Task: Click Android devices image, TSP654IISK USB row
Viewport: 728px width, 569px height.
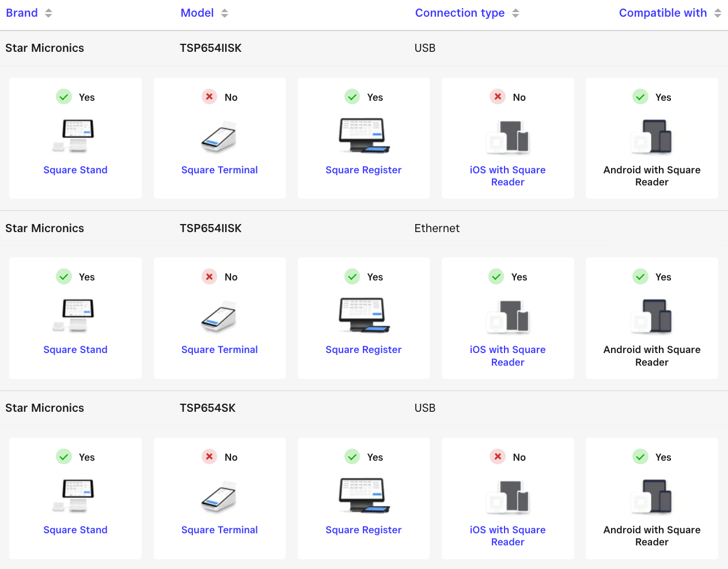Action: click(x=651, y=136)
